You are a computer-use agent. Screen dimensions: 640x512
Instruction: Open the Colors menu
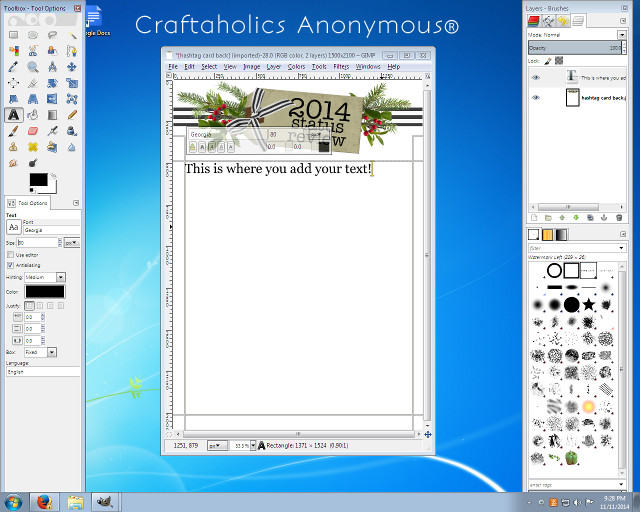coord(296,67)
